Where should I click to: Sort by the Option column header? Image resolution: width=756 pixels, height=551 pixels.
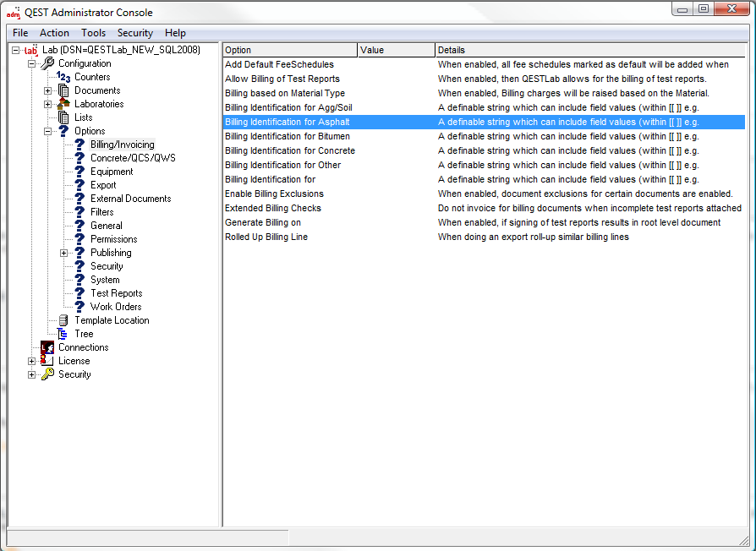pos(289,50)
